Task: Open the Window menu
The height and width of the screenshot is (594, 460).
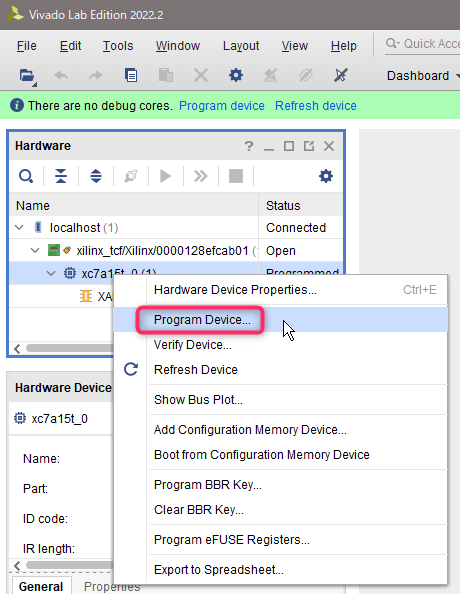Action: pyautogui.click(x=178, y=46)
